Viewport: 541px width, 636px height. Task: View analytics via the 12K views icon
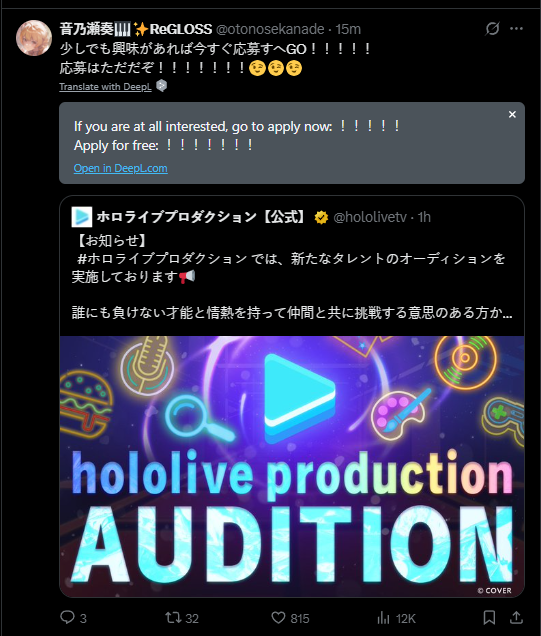(383, 618)
